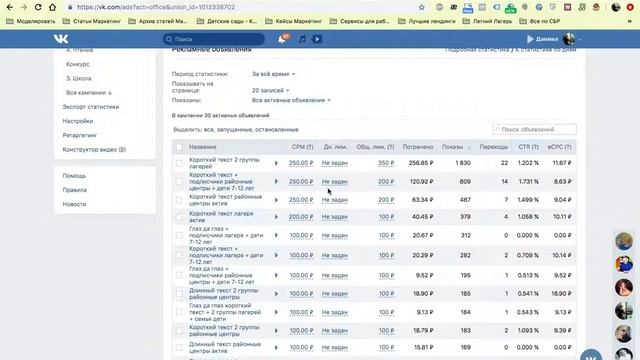The image size is (640, 360).
Task: Open 'Новости' in sidebar
Action: coord(74,204)
